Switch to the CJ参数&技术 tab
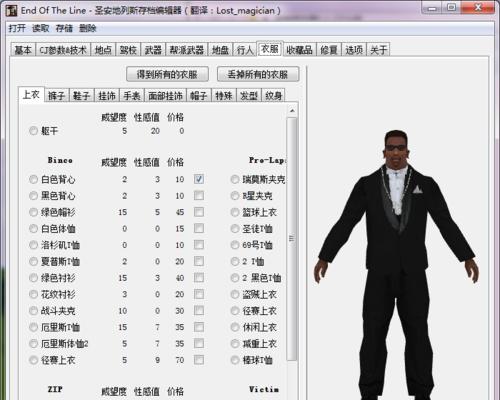This screenshot has width=500, height=400. point(63,50)
